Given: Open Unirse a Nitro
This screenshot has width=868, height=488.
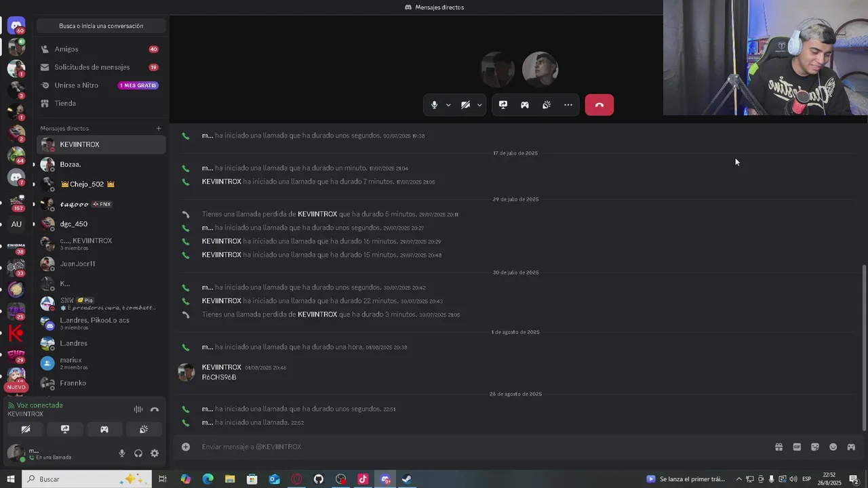Looking at the screenshot, I should point(101,85).
